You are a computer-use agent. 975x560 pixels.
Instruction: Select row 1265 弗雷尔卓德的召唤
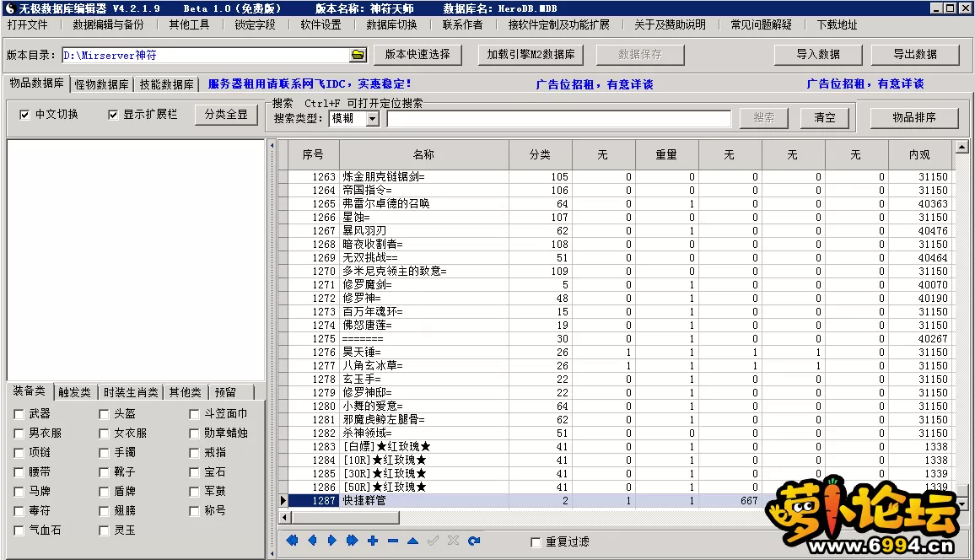pyautogui.click(x=619, y=204)
